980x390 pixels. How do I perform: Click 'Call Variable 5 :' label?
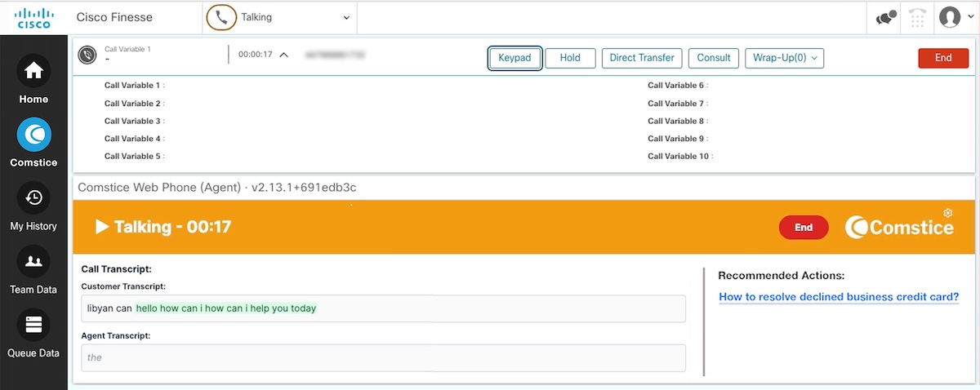(x=135, y=156)
